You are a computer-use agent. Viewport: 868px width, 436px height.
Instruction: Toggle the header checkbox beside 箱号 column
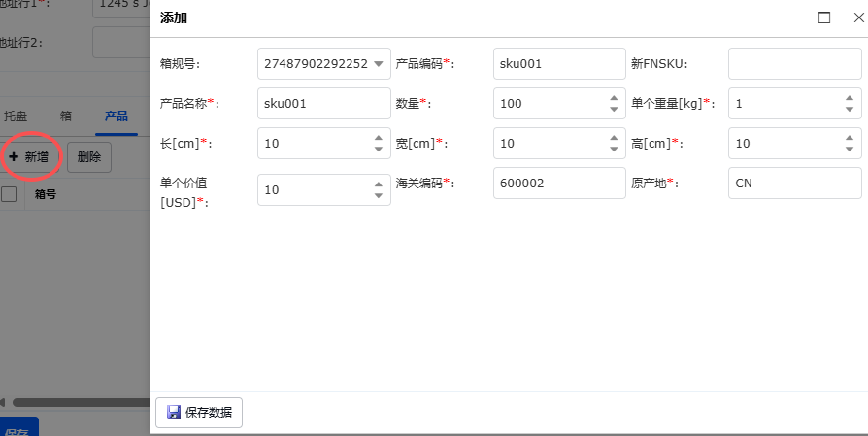coord(9,194)
